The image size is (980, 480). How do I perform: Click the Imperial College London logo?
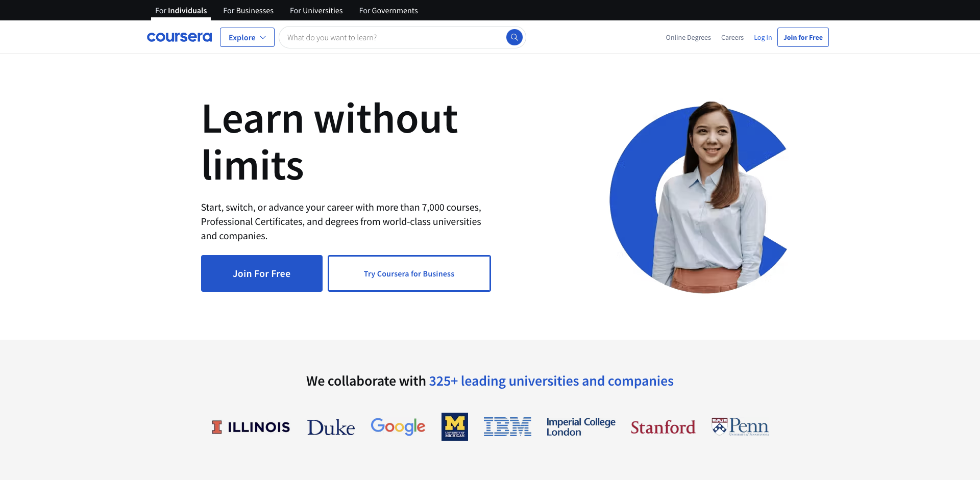click(x=581, y=427)
